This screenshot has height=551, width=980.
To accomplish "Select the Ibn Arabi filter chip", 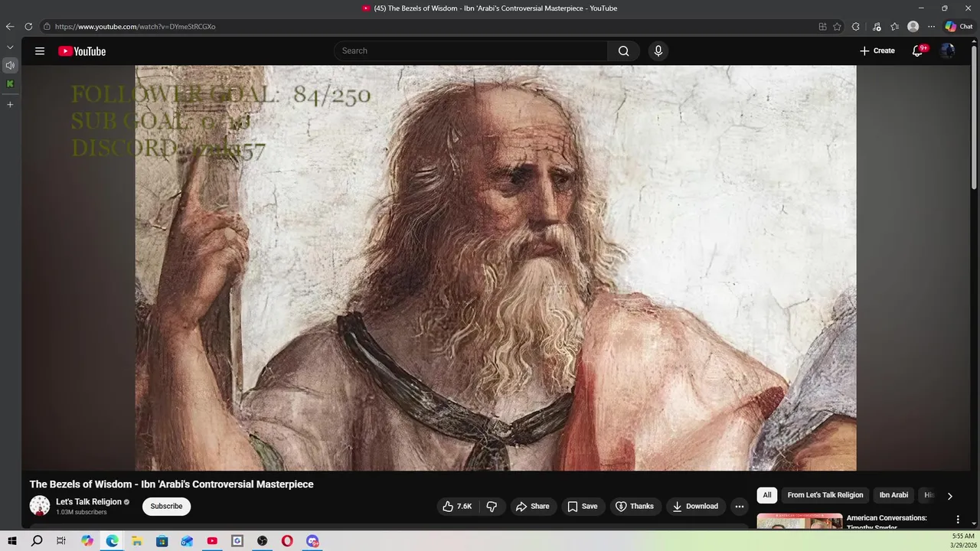I will [893, 495].
